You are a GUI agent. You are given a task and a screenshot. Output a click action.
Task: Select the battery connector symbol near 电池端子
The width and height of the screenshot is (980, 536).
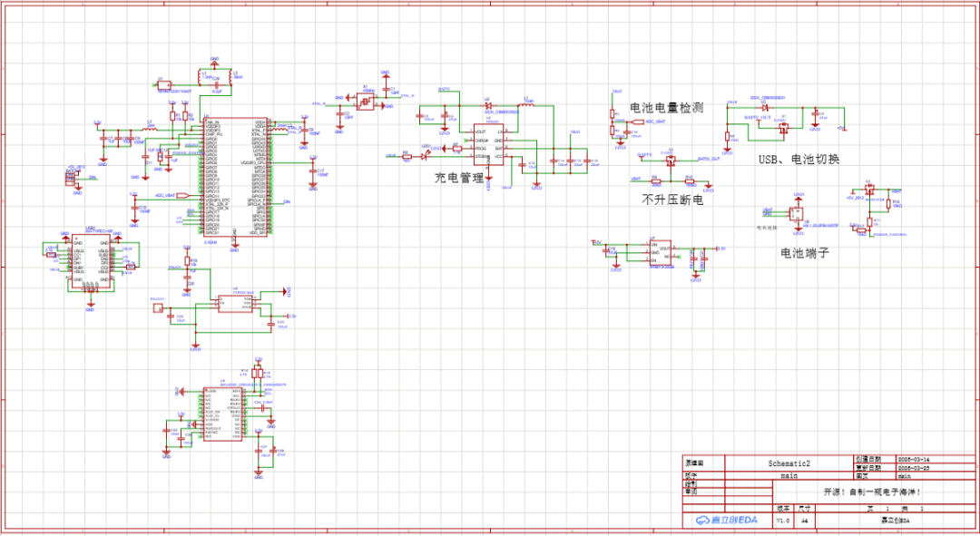click(797, 215)
